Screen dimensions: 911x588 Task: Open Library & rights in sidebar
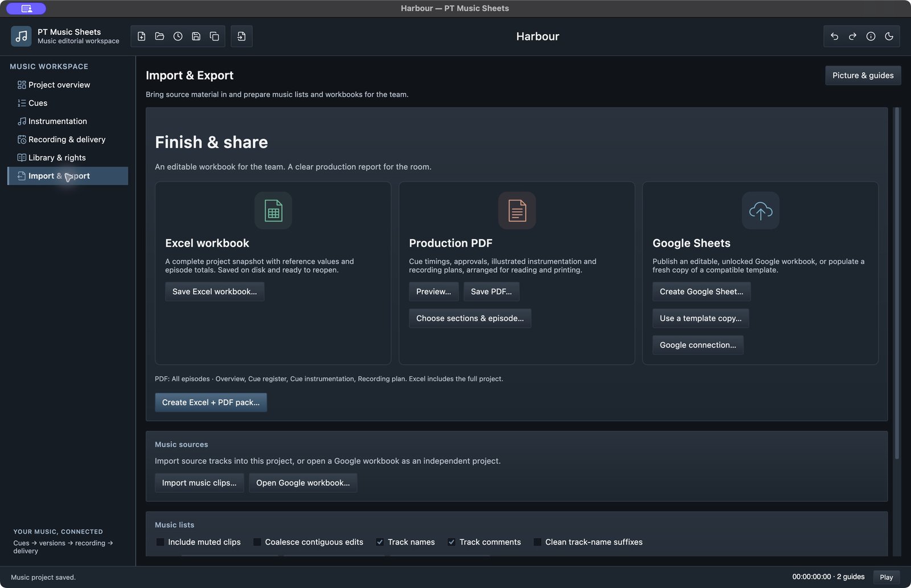pos(68,158)
